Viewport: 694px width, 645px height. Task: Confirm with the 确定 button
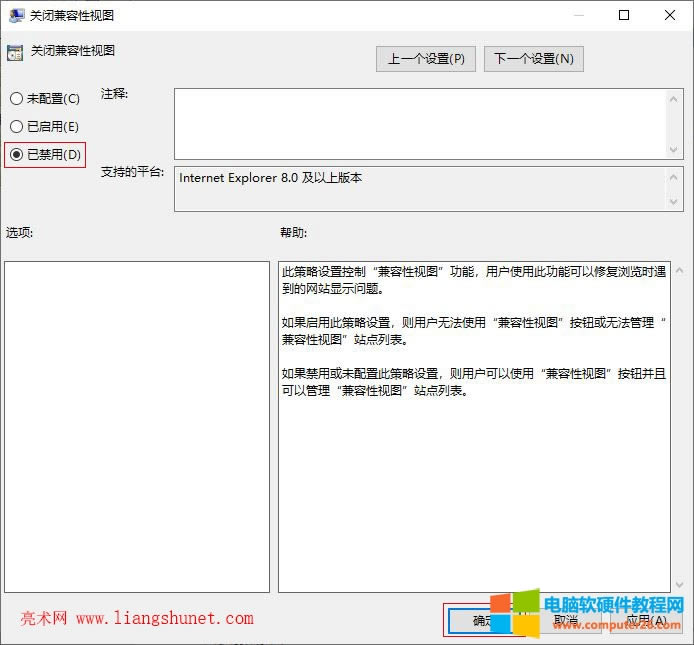pos(484,621)
